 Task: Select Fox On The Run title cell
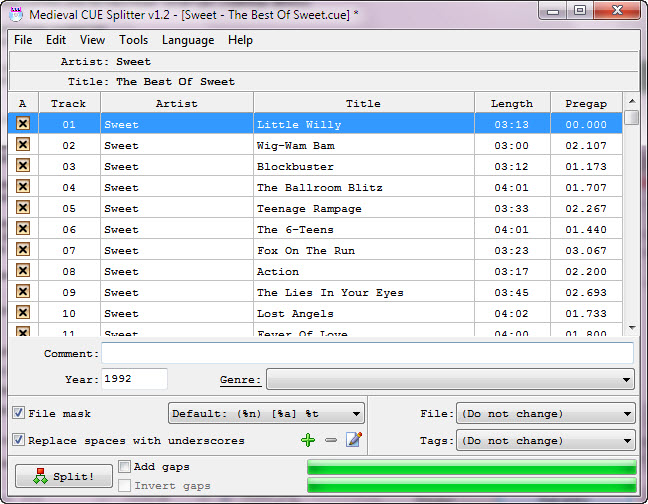(x=364, y=250)
